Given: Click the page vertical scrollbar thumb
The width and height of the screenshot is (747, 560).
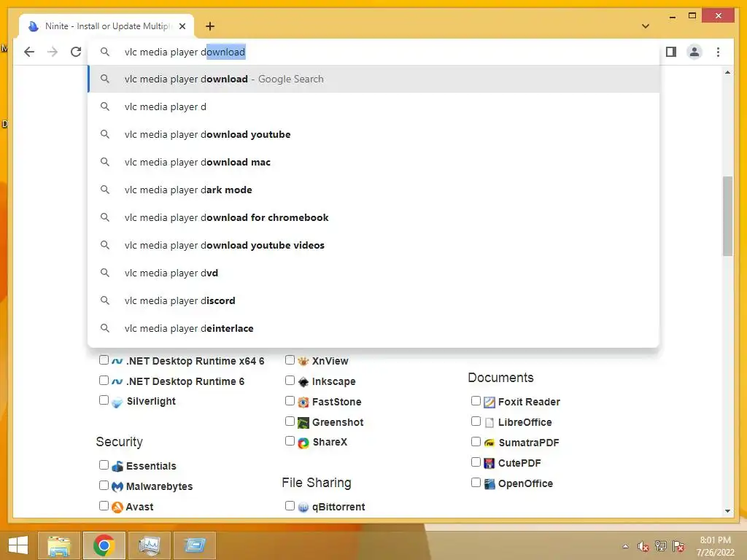Looking at the screenshot, I should (x=727, y=216).
